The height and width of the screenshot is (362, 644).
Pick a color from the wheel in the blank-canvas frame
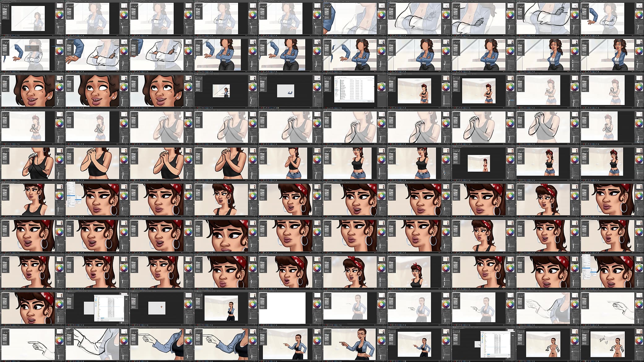click(317, 305)
